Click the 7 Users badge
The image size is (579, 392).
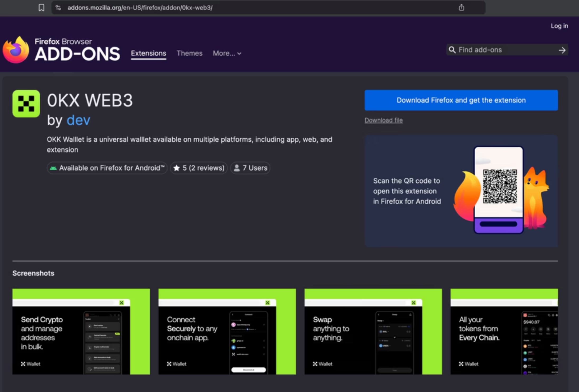pos(250,168)
